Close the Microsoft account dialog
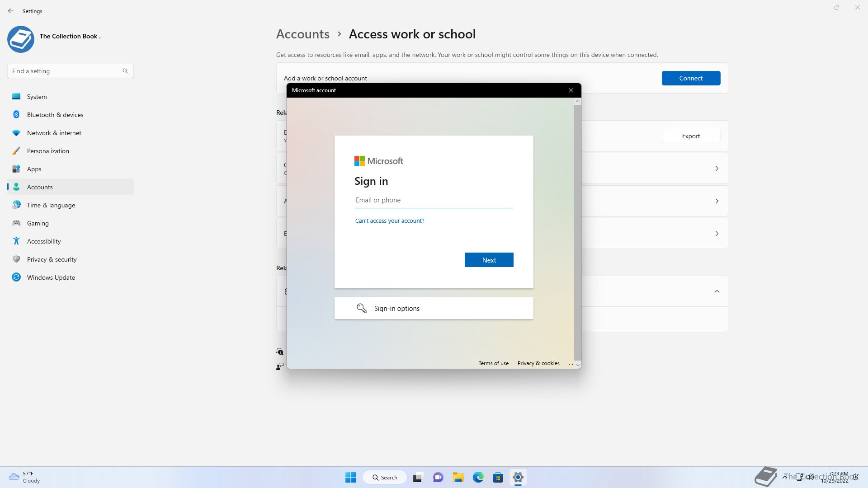 coord(571,90)
